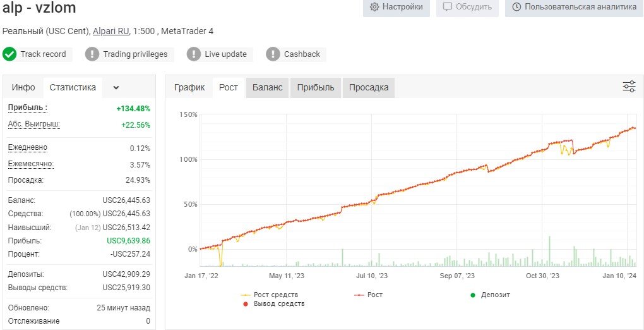Click the -USC257.24 interest value
Screen dimensions: 644x330
point(130,254)
